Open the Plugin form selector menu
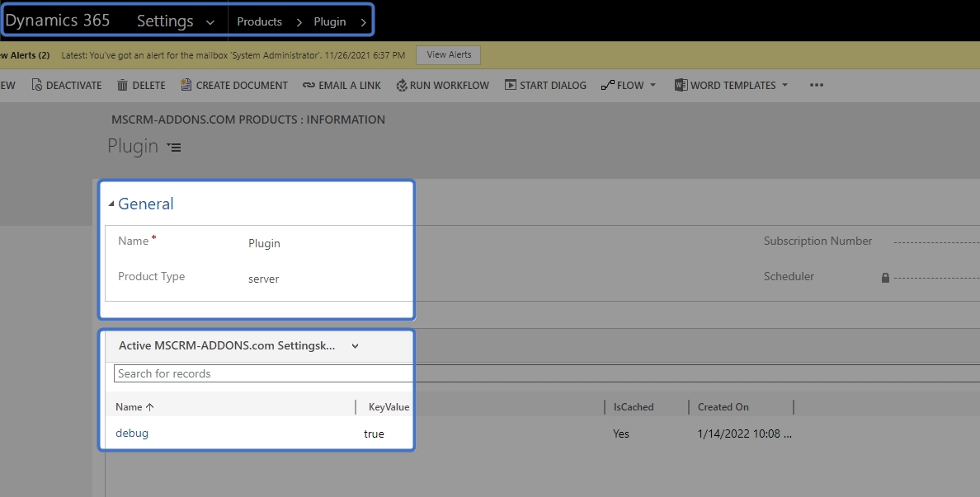This screenshot has width=980, height=497. 174,148
